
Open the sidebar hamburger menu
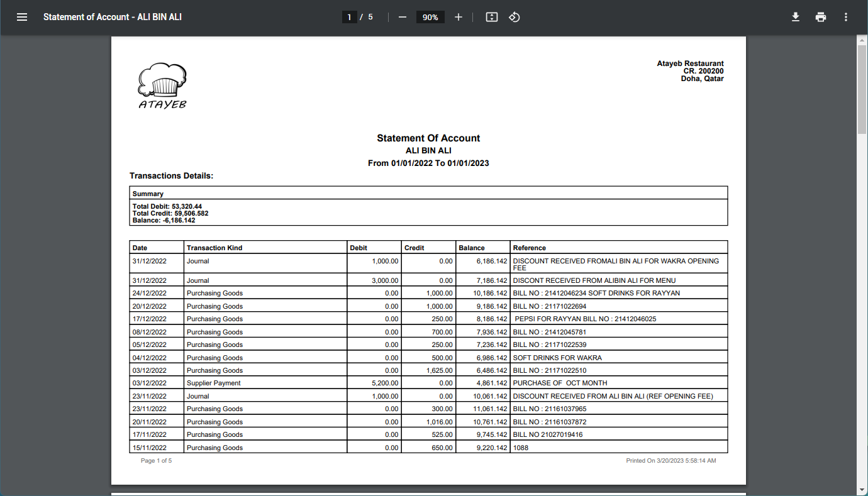[x=22, y=17]
